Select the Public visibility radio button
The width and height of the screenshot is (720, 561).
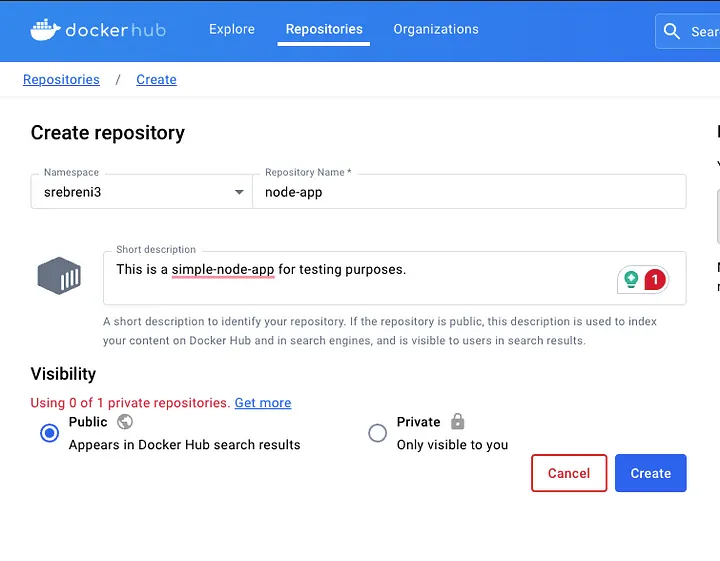49,433
